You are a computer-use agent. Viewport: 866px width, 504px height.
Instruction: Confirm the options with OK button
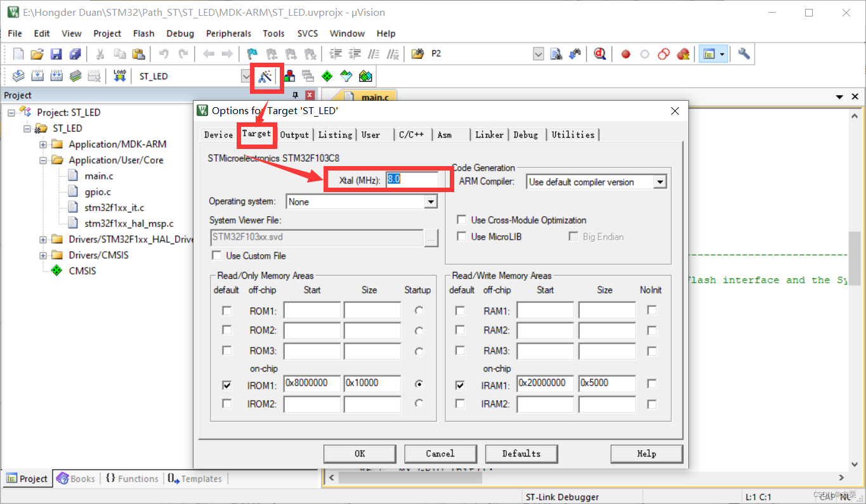point(360,453)
